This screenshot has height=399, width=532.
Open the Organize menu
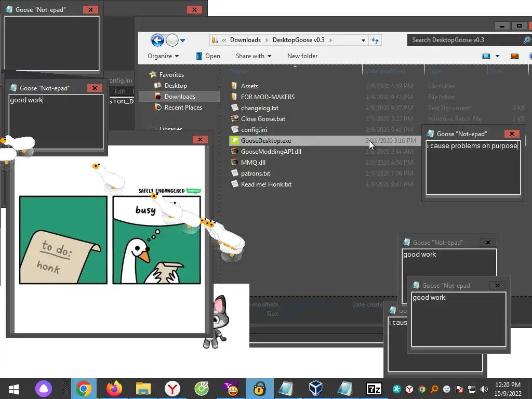[163, 56]
